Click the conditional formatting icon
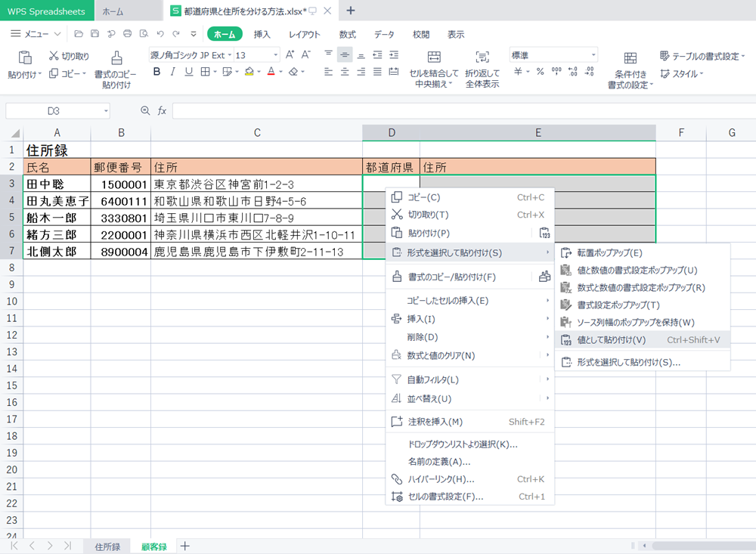Screen dimensions: 756x554 click(630, 59)
